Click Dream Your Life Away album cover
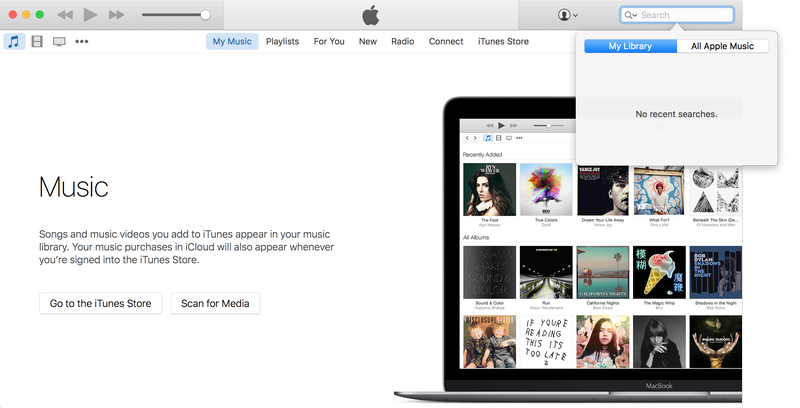 click(603, 191)
